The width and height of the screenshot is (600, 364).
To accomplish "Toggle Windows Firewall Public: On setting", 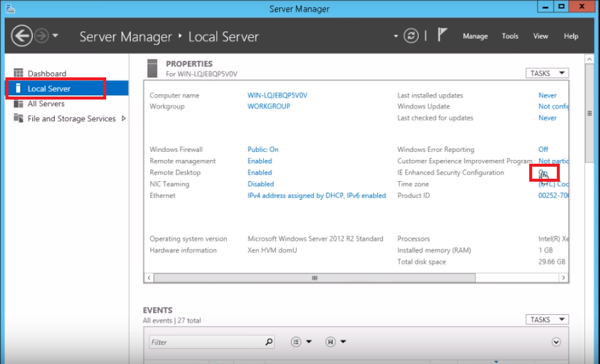I will (263, 149).
